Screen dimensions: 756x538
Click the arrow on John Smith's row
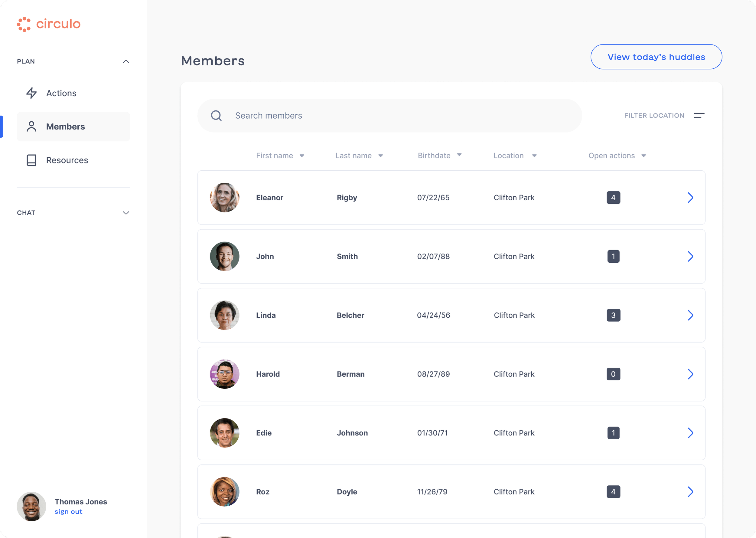coord(690,256)
